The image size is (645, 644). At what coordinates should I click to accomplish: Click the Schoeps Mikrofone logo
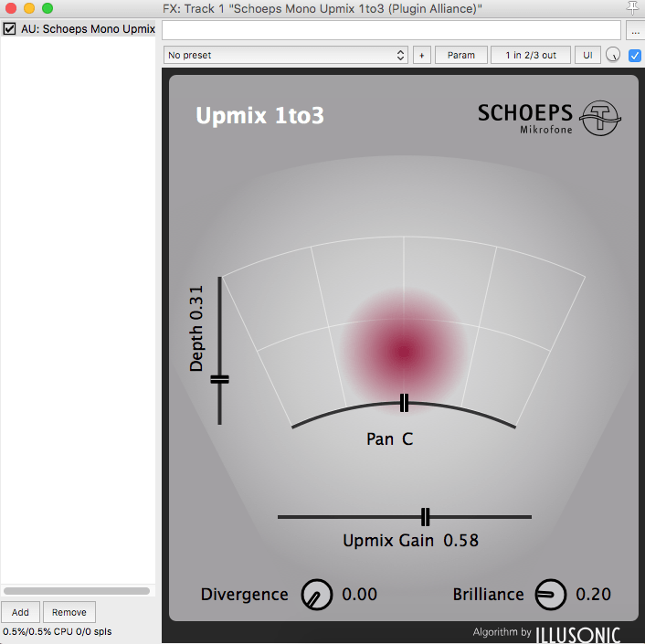(549, 118)
